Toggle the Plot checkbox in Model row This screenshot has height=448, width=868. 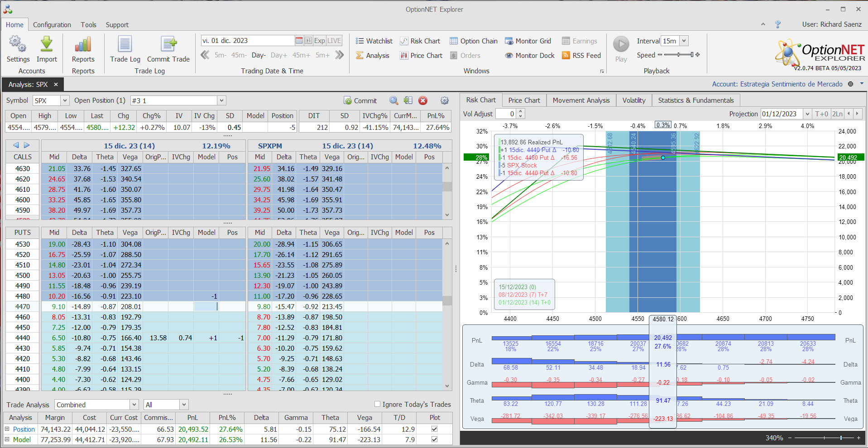point(435,439)
